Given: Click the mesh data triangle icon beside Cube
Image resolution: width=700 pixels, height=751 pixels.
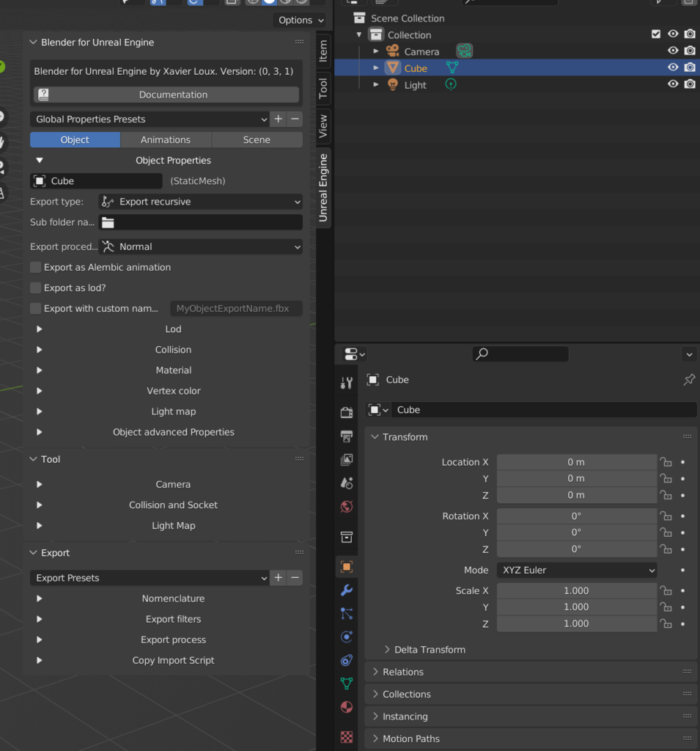Looking at the screenshot, I should (x=452, y=68).
